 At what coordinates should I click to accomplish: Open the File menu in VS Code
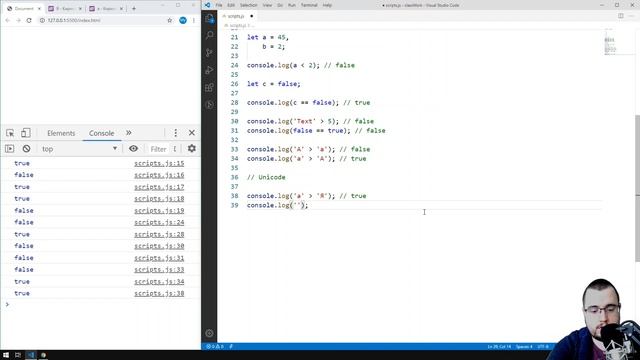coord(219,5)
